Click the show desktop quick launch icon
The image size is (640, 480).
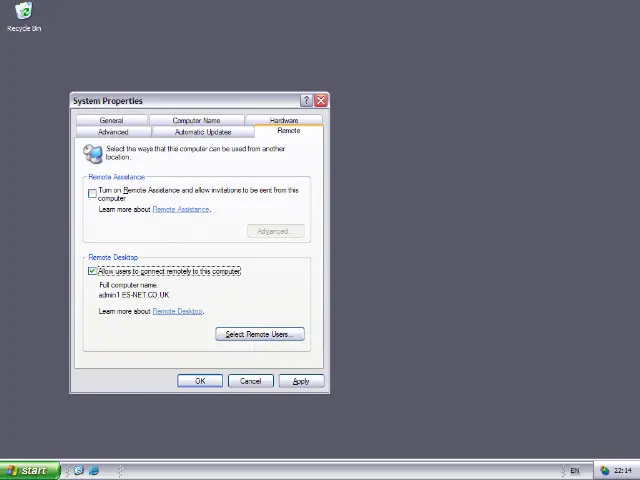point(79,471)
